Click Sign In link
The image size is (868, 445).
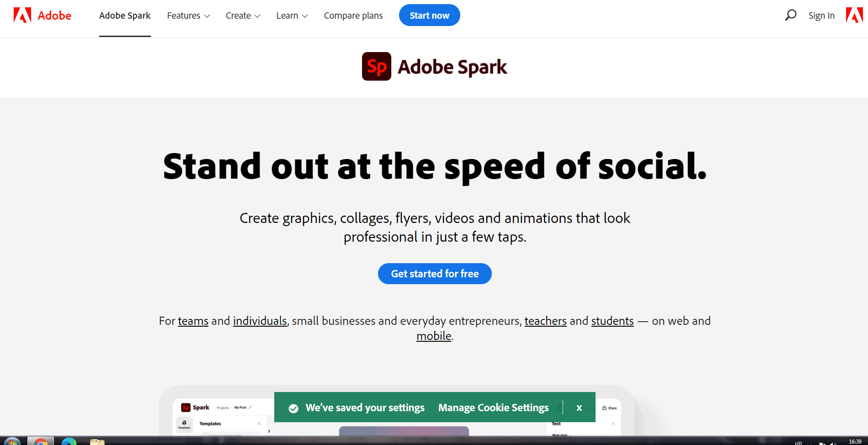[821, 16]
